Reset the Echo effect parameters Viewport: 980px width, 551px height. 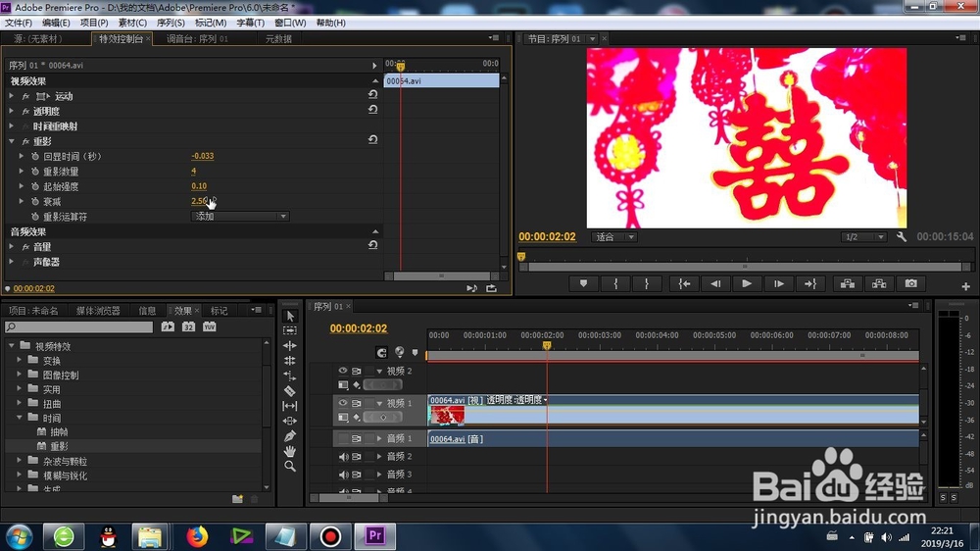373,139
